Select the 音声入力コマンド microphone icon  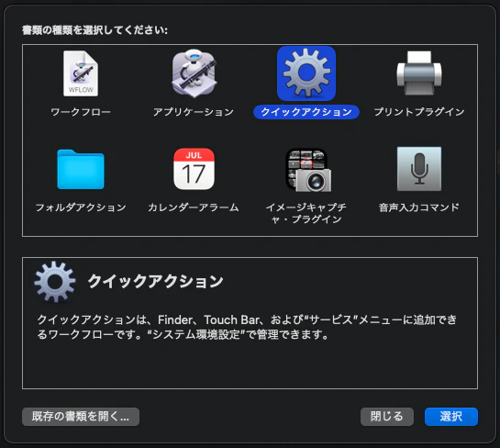419,169
